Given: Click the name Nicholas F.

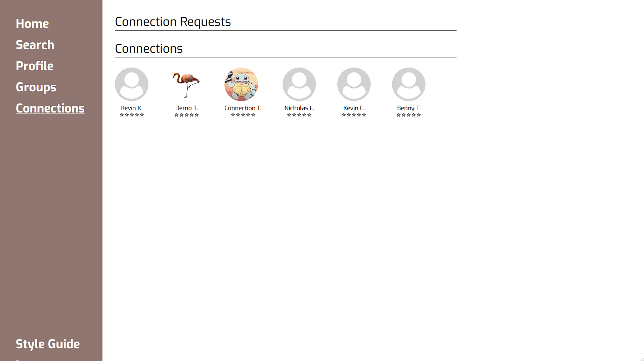Looking at the screenshot, I should click(299, 108).
